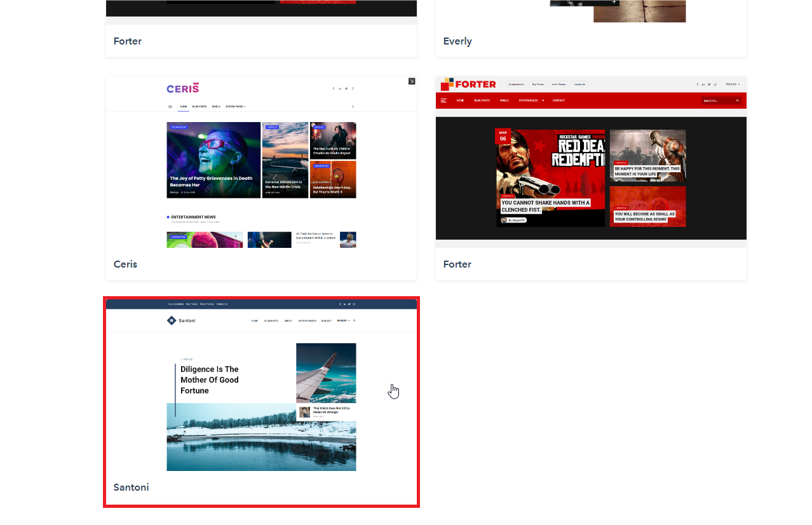Expand System Pages dropdown in Forter preview
This screenshot has width=812, height=525.
(531, 100)
